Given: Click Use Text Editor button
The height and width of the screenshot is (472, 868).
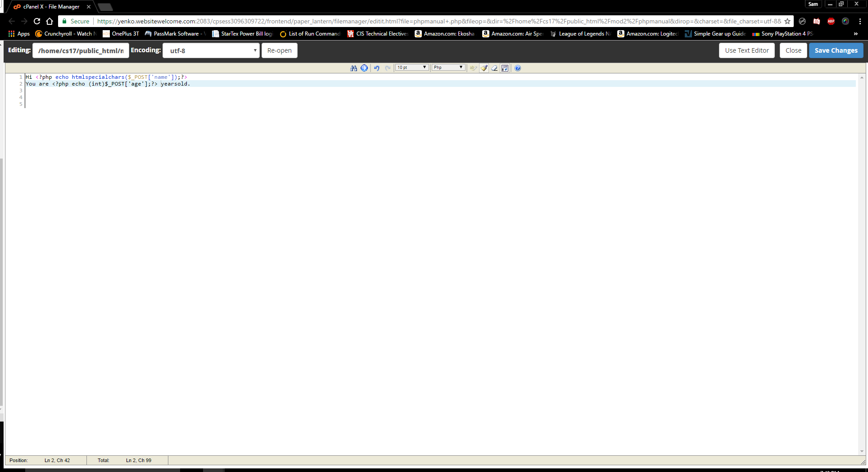Looking at the screenshot, I should click(747, 50).
